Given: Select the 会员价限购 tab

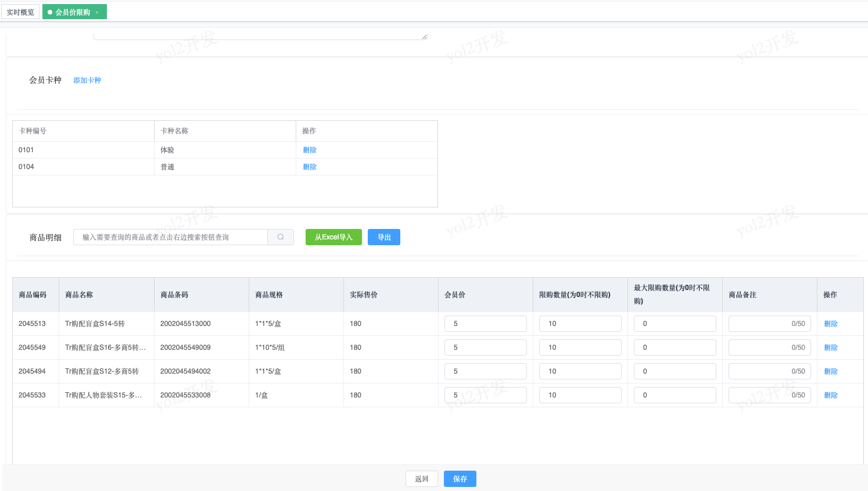Looking at the screenshot, I should point(72,12).
